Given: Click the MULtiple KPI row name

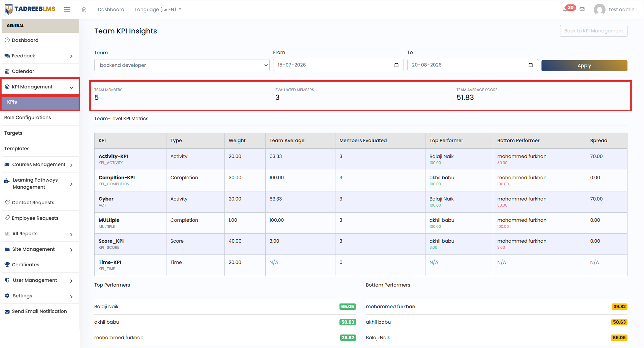Looking at the screenshot, I should coord(109,220).
